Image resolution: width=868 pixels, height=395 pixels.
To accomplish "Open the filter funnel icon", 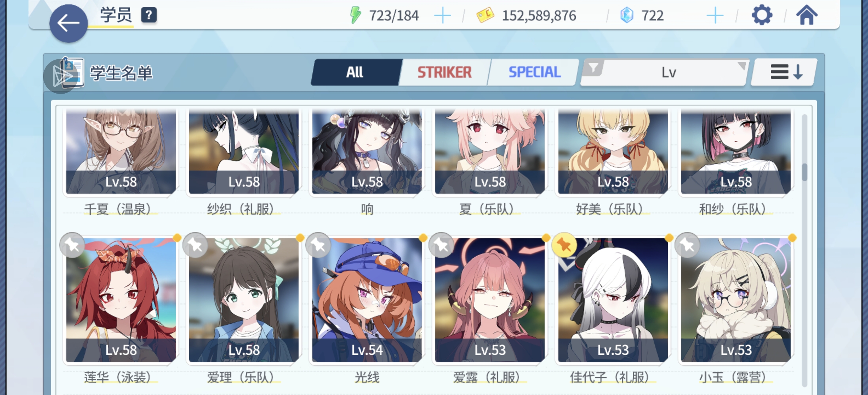I will point(594,68).
